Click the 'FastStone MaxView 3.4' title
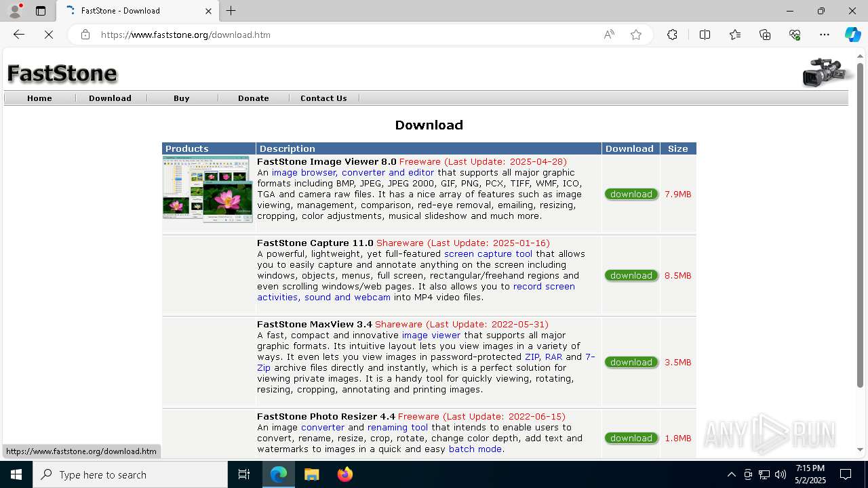 tap(315, 325)
